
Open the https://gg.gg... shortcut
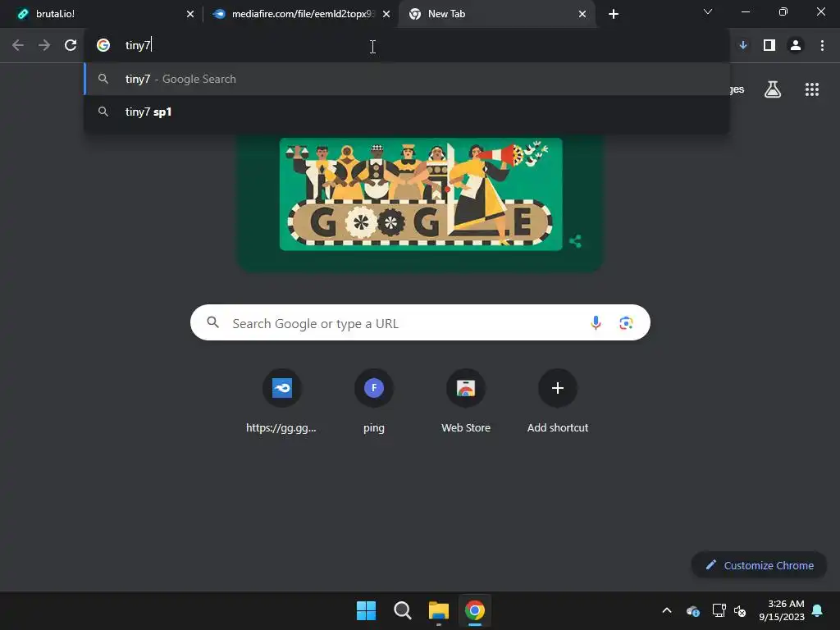(x=282, y=400)
